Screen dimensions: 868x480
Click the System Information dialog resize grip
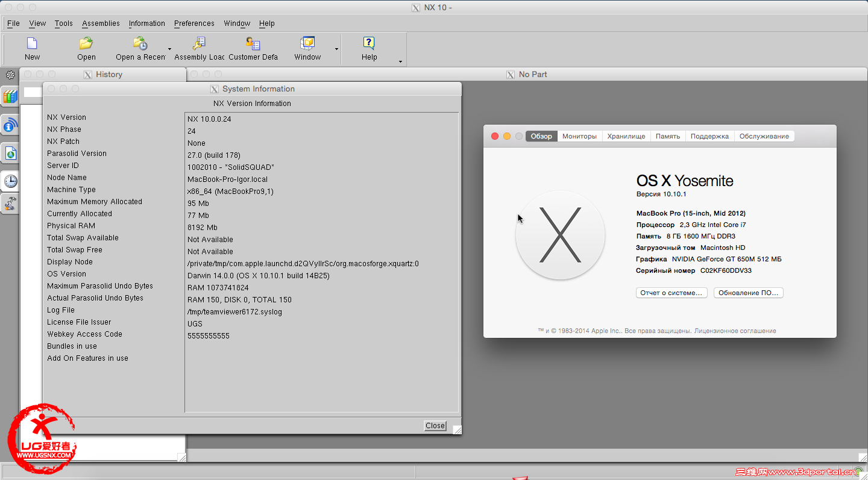457,429
